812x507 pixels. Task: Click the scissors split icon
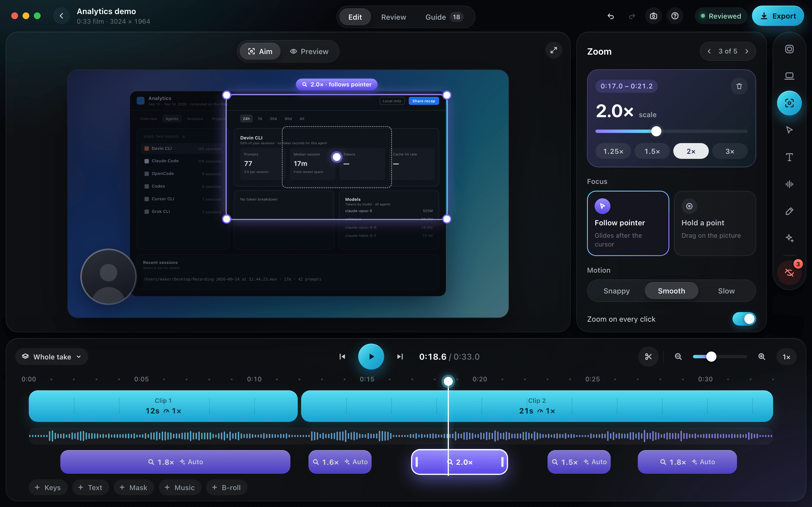coord(648,356)
